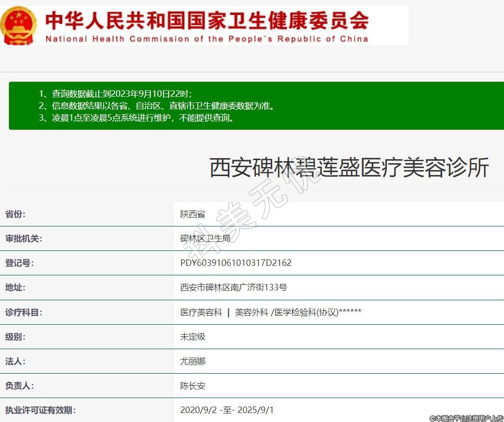Click the 医疗美容科 department text
Screen dimensions: 504x422
click(x=201, y=312)
